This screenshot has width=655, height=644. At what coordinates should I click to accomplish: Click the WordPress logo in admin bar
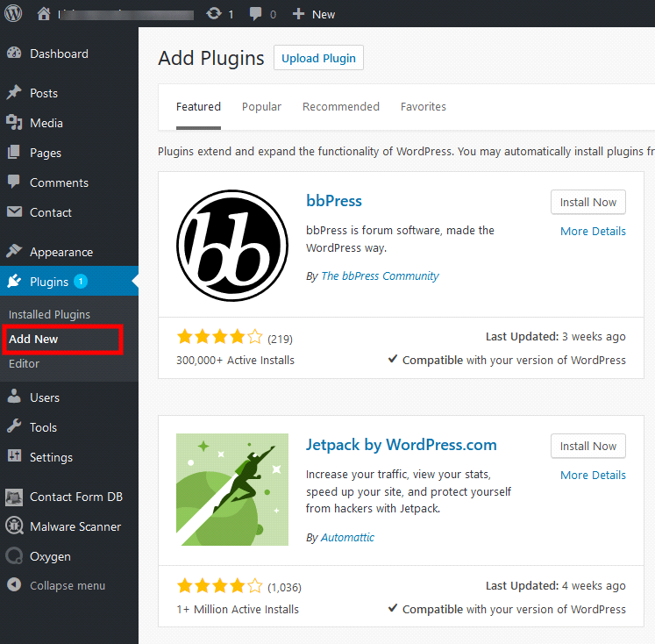click(14, 14)
